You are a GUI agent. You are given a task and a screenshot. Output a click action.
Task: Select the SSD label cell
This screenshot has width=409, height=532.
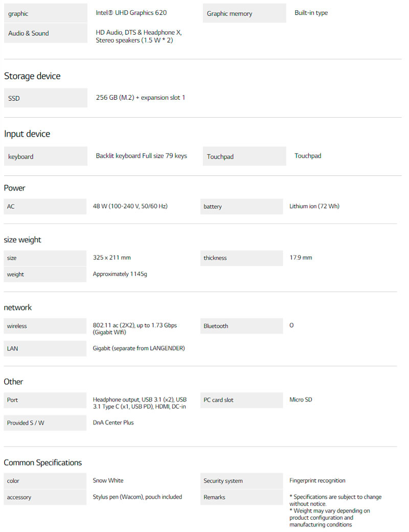[x=46, y=98]
